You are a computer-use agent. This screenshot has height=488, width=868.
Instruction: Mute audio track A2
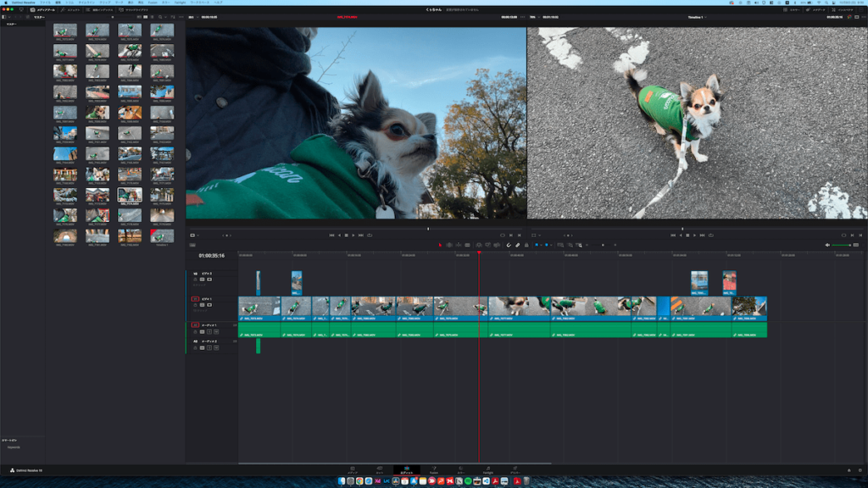(216, 348)
